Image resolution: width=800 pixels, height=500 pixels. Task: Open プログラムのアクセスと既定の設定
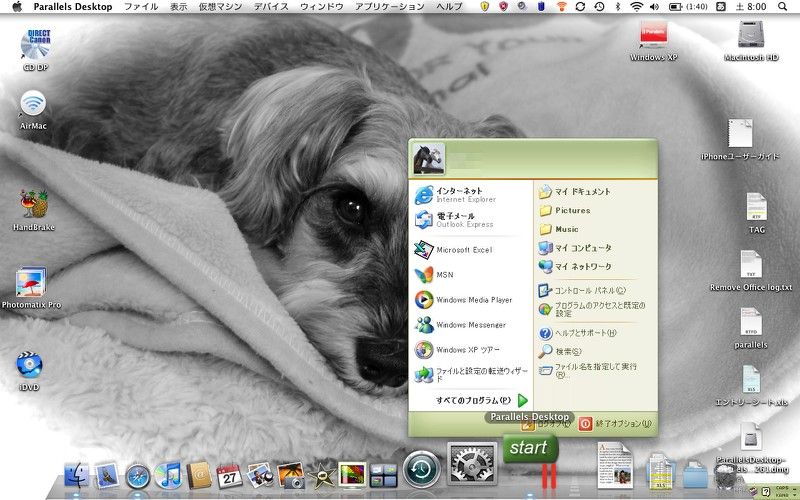pos(592,309)
